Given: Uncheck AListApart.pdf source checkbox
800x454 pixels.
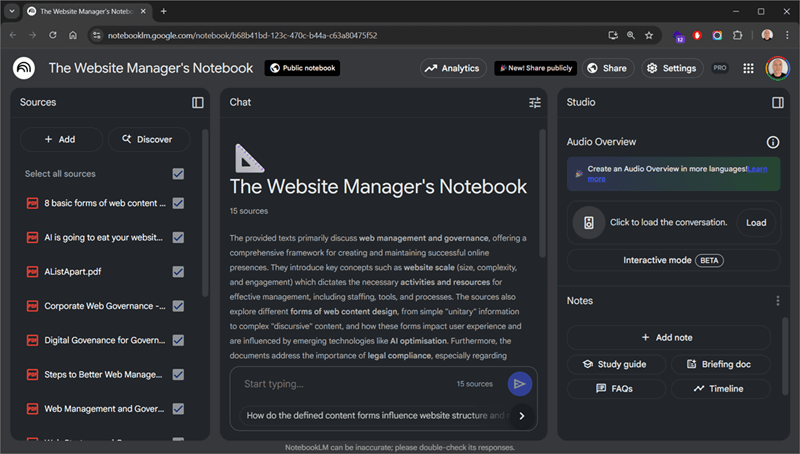Looking at the screenshot, I should click(178, 272).
